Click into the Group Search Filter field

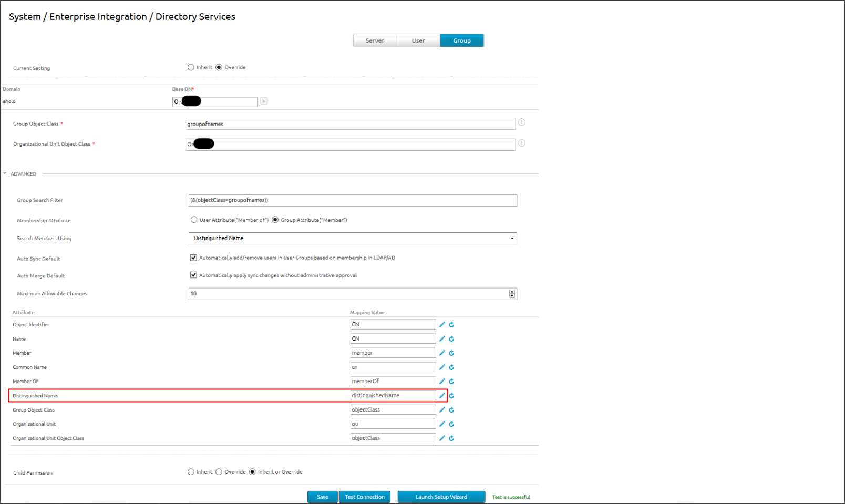point(352,200)
